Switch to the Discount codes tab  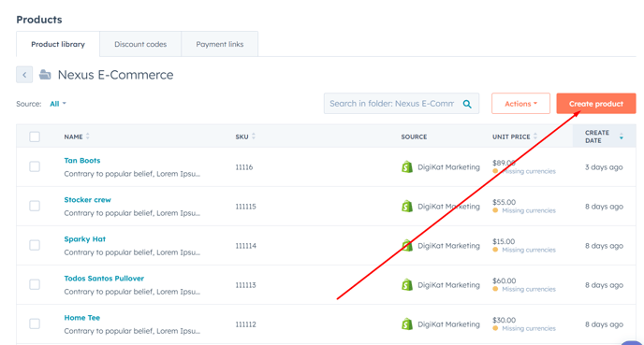click(140, 44)
